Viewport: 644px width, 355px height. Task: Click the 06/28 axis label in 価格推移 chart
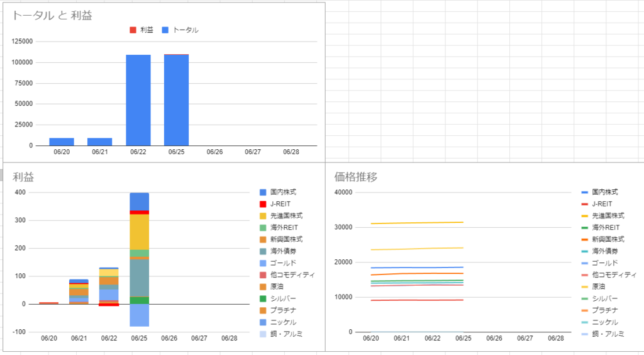(x=555, y=339)
